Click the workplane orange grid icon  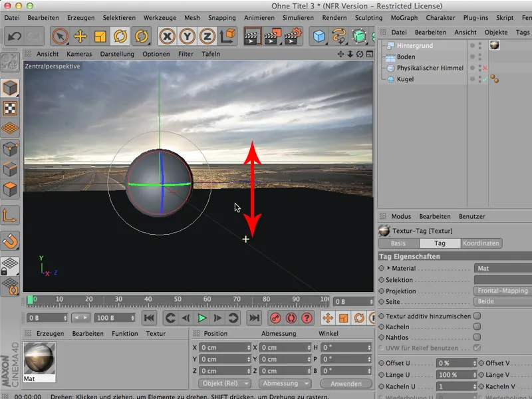coord(10,128)
